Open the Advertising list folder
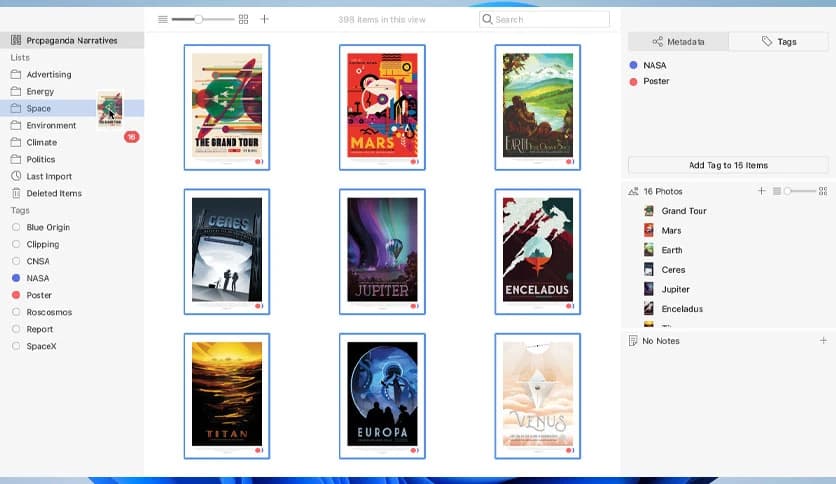 point(72,74)
